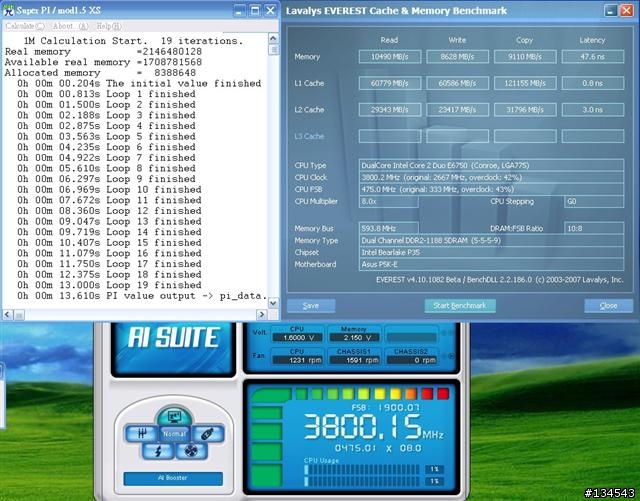This screenshot has height=501, width=640.
Task: Close the Super PI window
Action: (270, 11)
